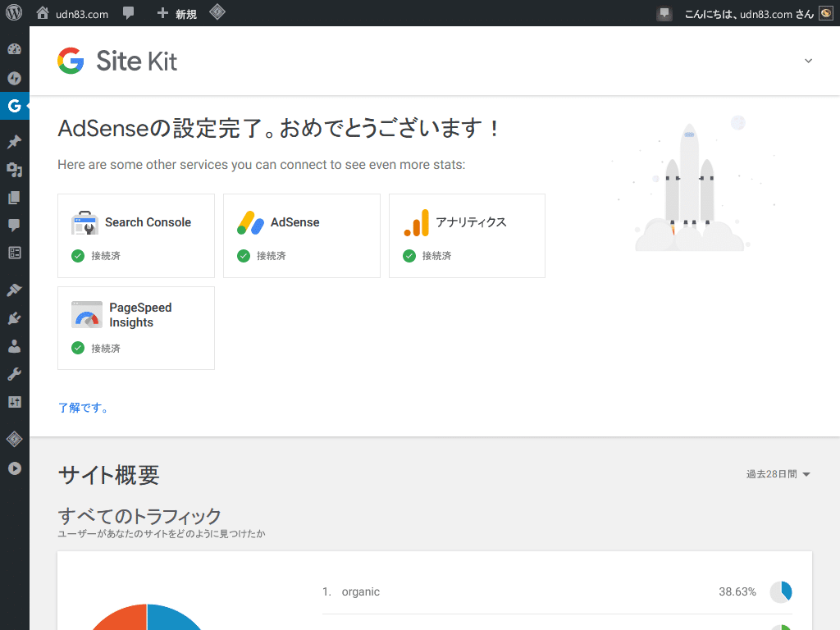Open the PageSpeed Insights card
This screenshot has width=840, height=630.
pyautogui.click(x=136, y=328)
